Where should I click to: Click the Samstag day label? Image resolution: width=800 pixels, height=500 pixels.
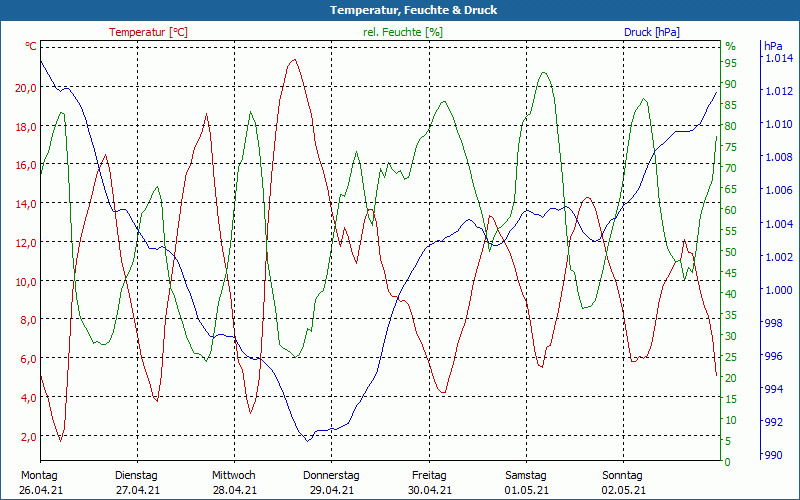tap(526, 476)
